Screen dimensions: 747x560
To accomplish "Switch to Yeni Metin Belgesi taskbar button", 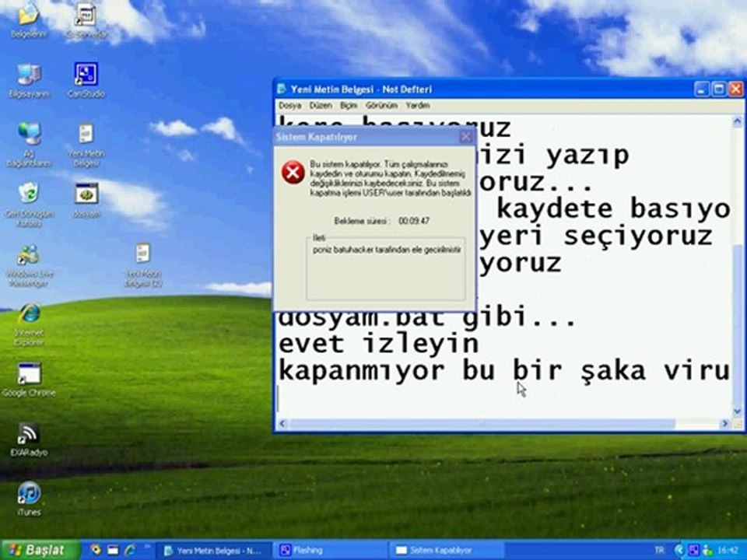I will tap(215, 551).
